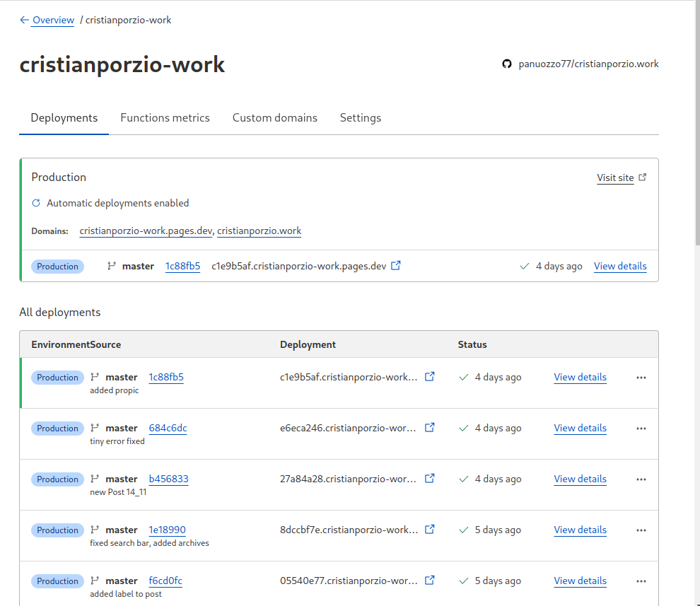Click commit link 1e18990

click(x=167, y=530)
